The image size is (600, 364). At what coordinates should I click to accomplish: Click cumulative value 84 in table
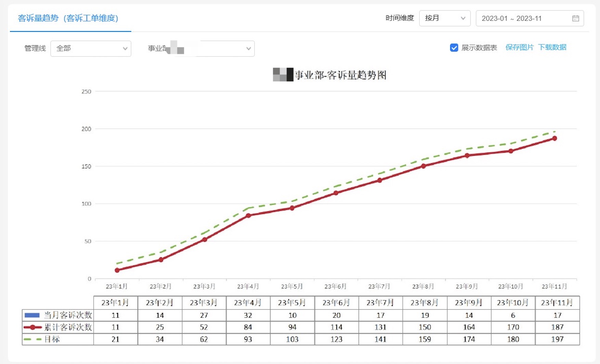coord(248,327)
